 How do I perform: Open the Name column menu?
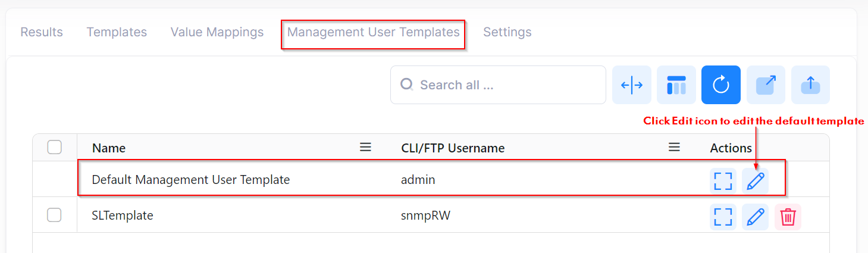click(365, 147)
